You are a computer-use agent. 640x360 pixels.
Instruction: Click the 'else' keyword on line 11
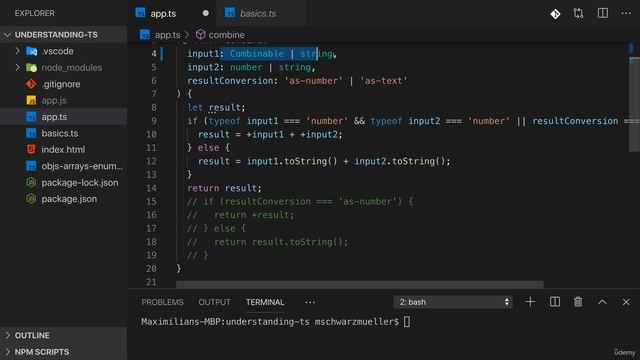tap(209, 148)
